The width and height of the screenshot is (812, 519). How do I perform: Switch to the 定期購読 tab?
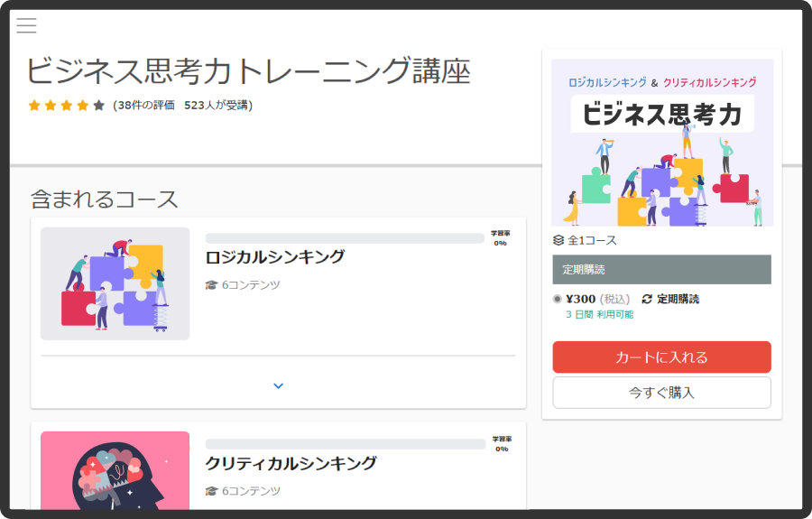(x=662, y=269)
